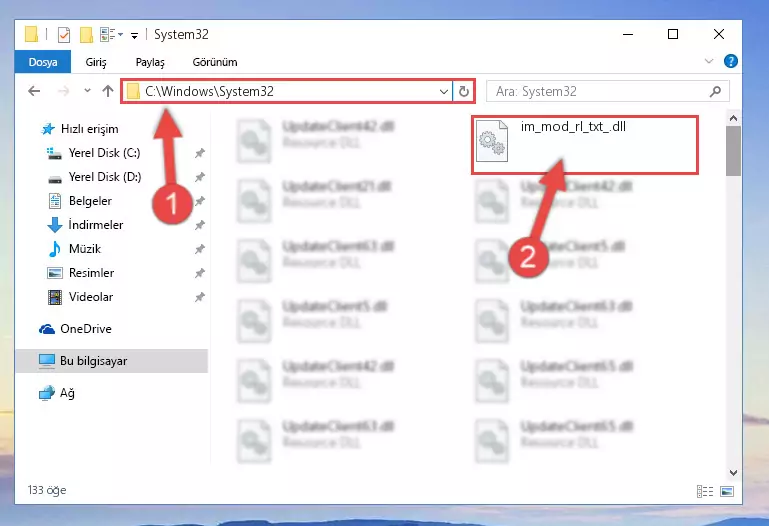Screen dimensions: 769x526
Task: Click the address bar path C:\Windows\System32
Action: click(209, 92)
